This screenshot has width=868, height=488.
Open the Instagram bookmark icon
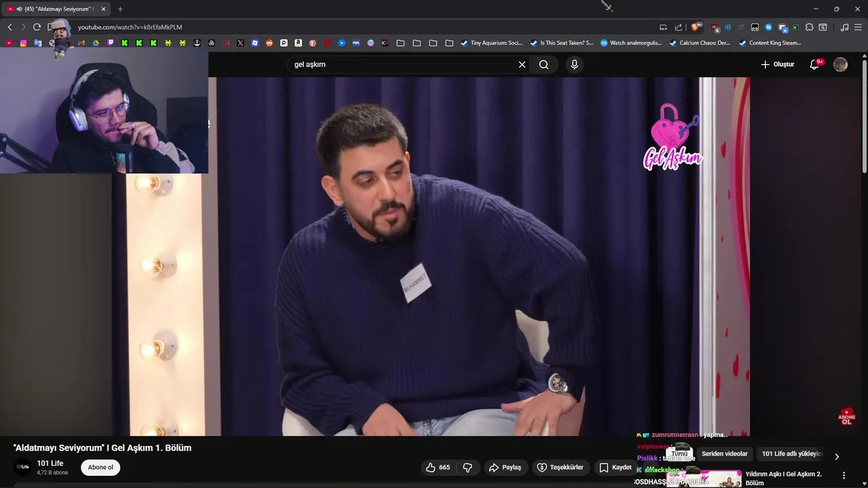click(23, 43)
